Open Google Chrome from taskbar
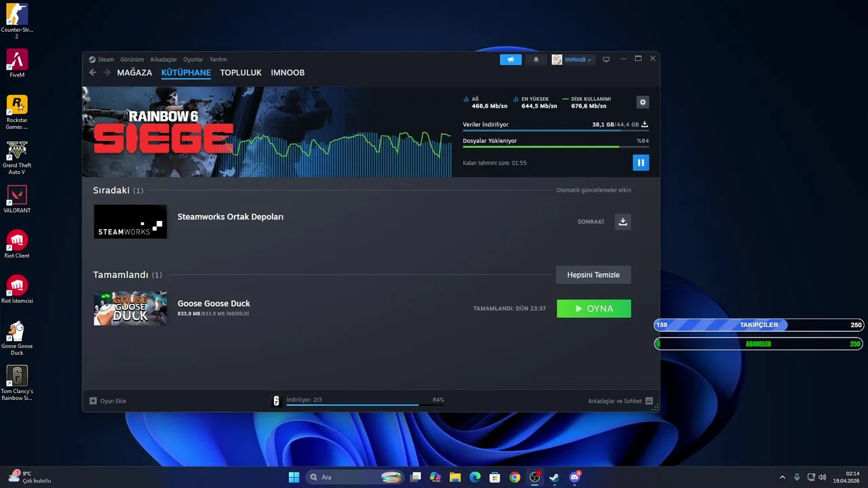 click(515, 477)
